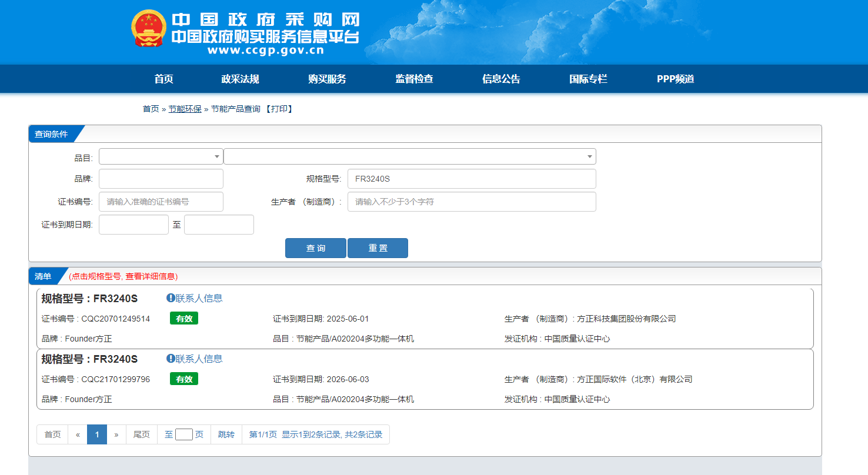The image size is (868, 475).
Task: Open 信息公告 navigation item
Action: (501, 79)
